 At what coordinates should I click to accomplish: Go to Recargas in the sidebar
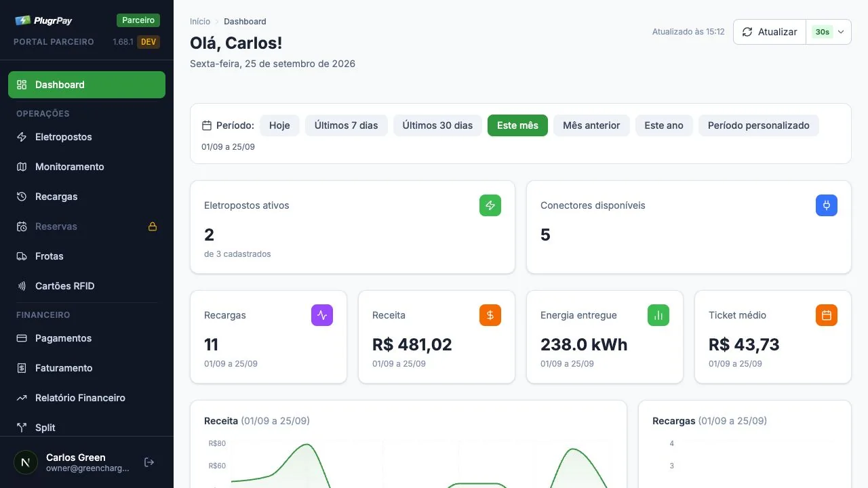pos(87,197)
